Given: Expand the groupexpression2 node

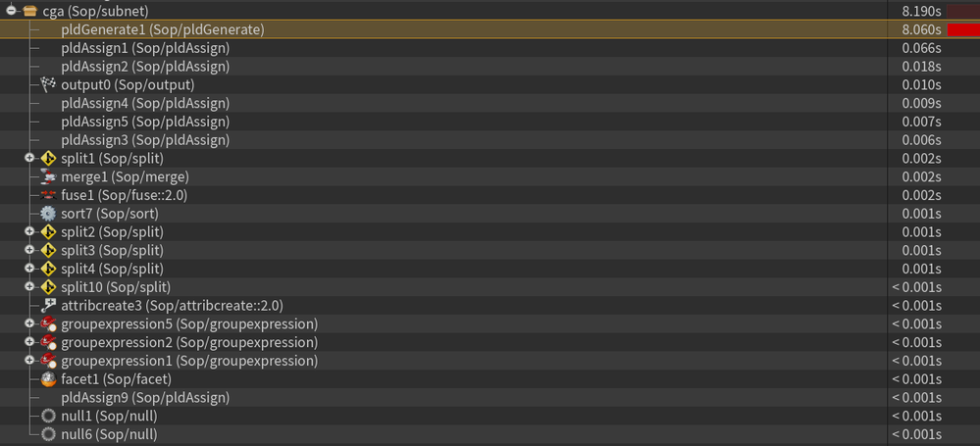Looking at the screenshot, I should (30, 342).
